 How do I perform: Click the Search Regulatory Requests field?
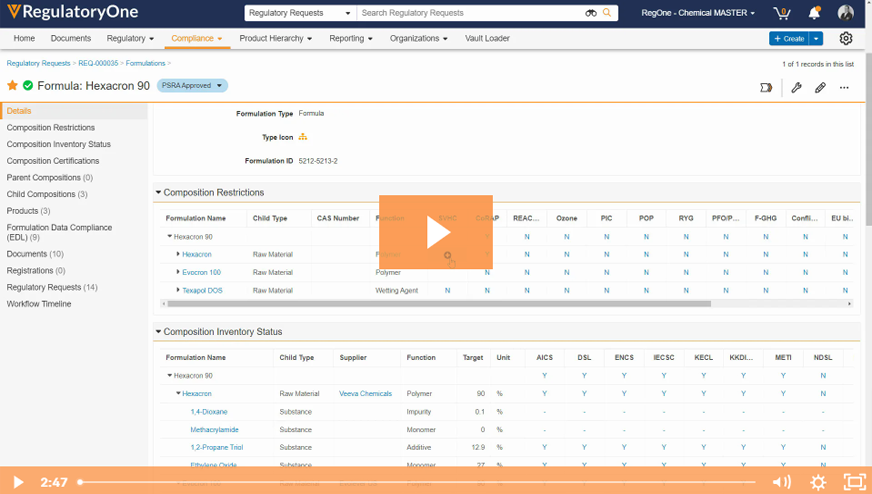[470, 13]
